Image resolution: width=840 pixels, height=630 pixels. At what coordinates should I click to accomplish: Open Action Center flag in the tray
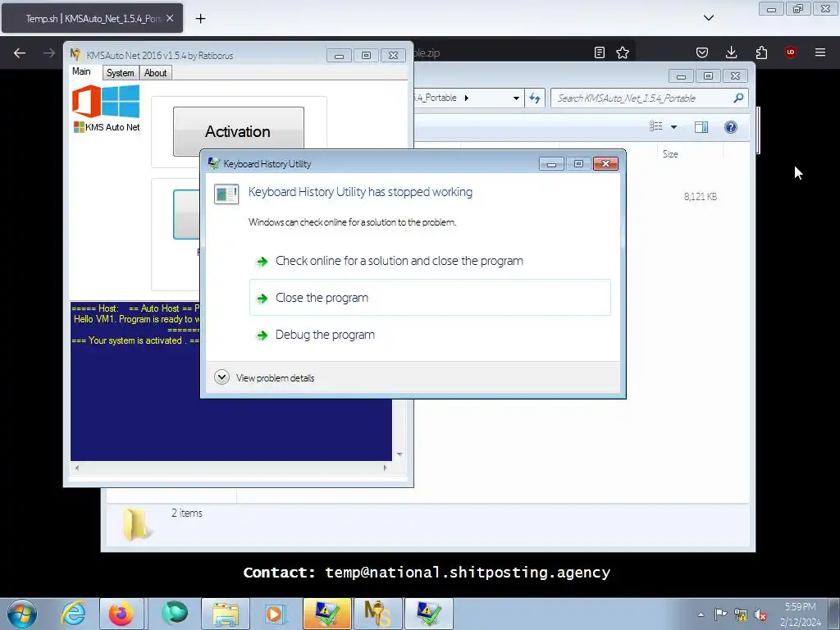tap(720, 614)
